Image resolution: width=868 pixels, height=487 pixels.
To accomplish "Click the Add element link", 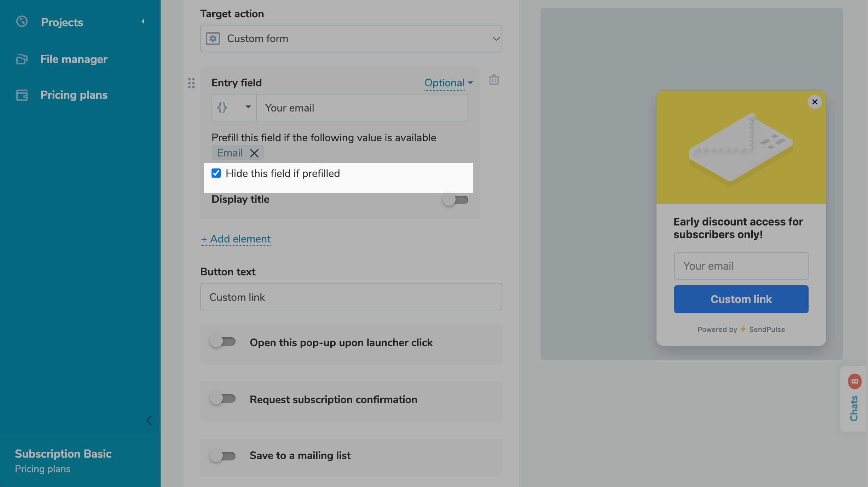I will coord(236,239).
